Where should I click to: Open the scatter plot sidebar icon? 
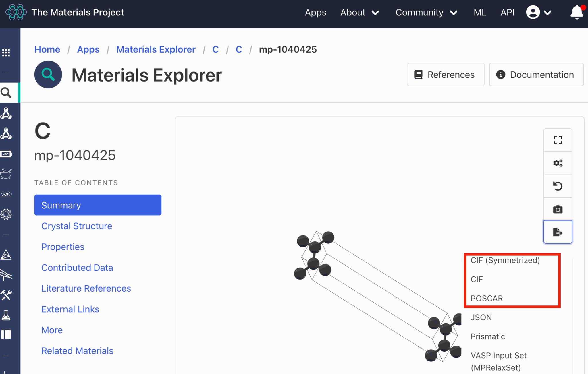[x=6, y=194]
